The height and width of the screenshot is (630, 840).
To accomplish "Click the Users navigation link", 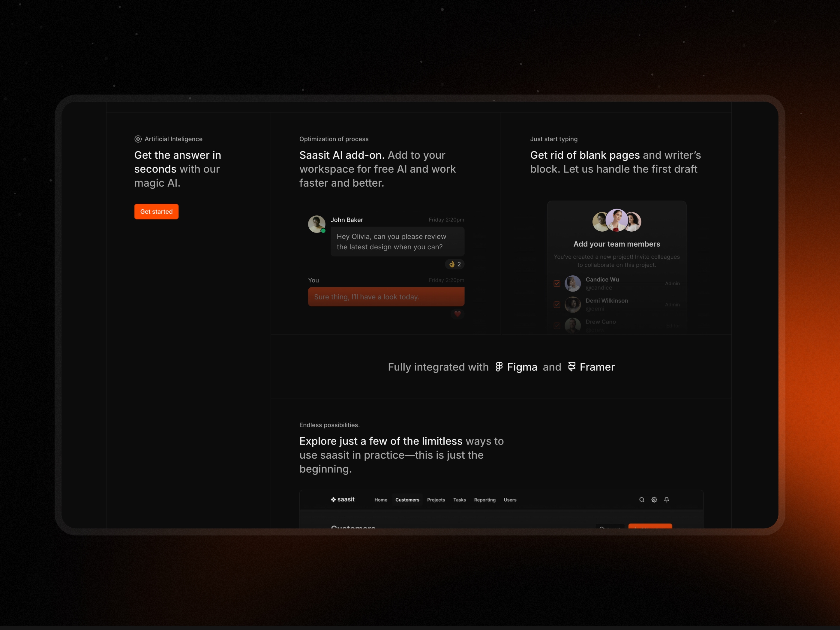I will (x=510, y=499).
